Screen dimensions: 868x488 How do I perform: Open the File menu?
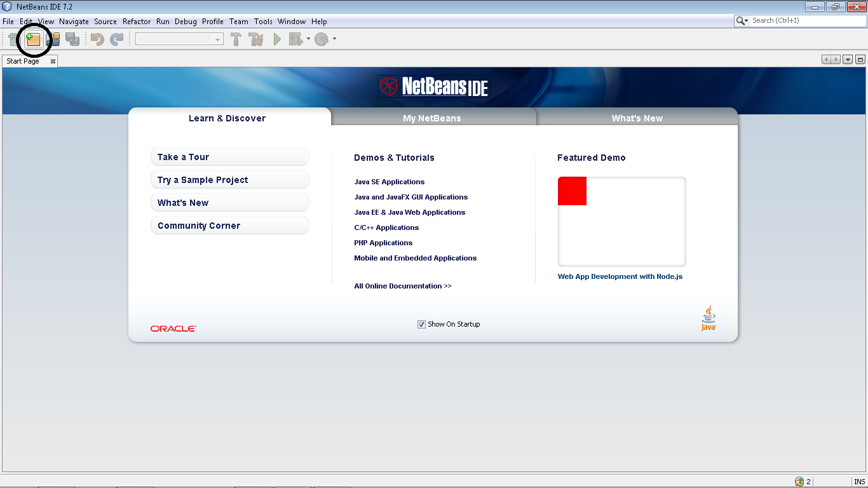8,22
